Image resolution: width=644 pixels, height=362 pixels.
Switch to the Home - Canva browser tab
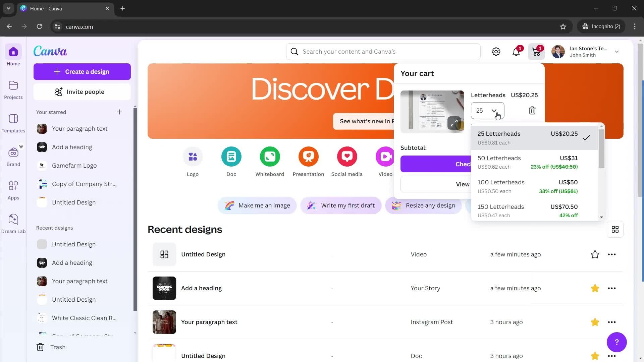click(x=65, y=8)
